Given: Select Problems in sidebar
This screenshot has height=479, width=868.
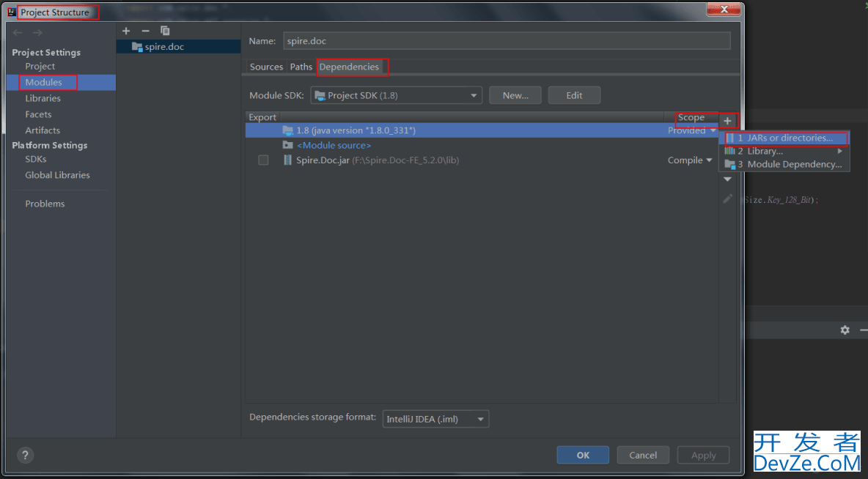Looking at the screenshot, I should [45, 204].
